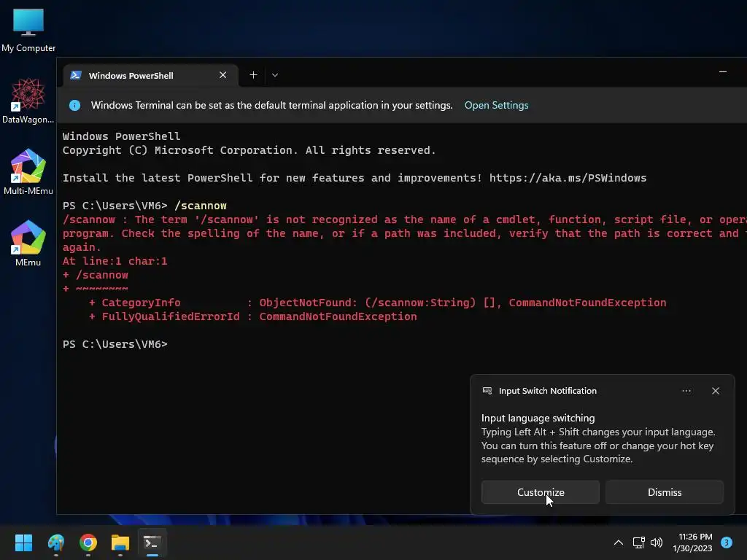This screenshot has width=747, height=560.
Task: Launch Google Chrome from taskbar
Action: point(88,542)
